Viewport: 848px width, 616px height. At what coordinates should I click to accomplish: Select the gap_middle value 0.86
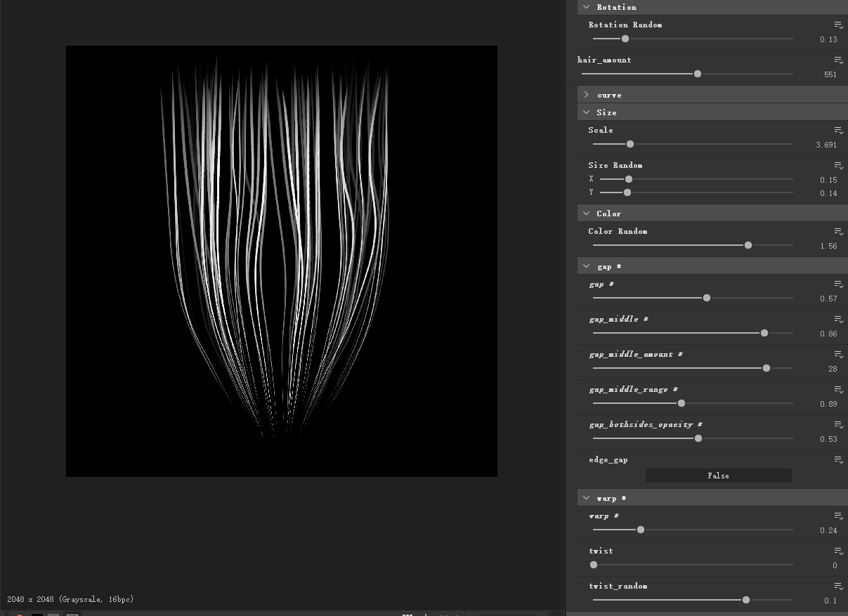pos(828,334)
